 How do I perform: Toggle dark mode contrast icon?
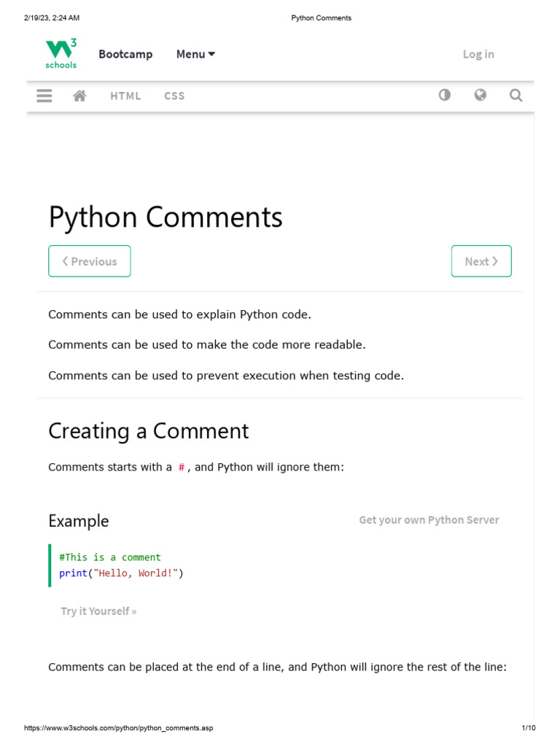444,95
